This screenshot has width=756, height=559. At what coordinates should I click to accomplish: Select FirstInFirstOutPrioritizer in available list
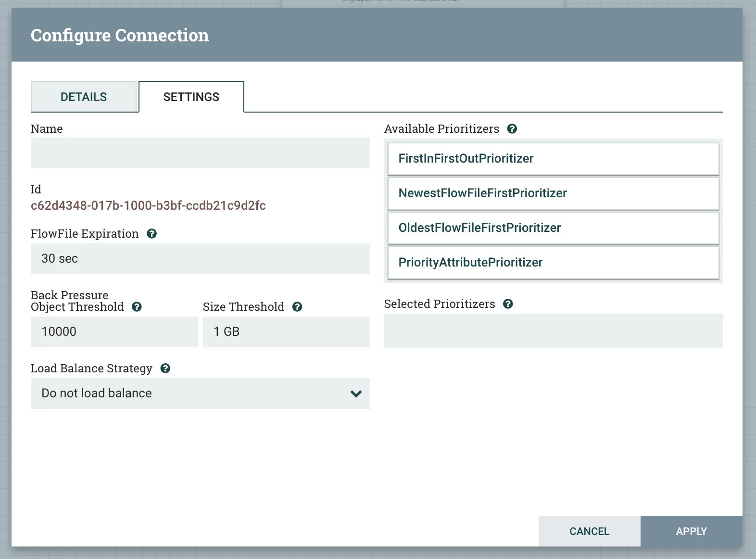coord(554,159)
